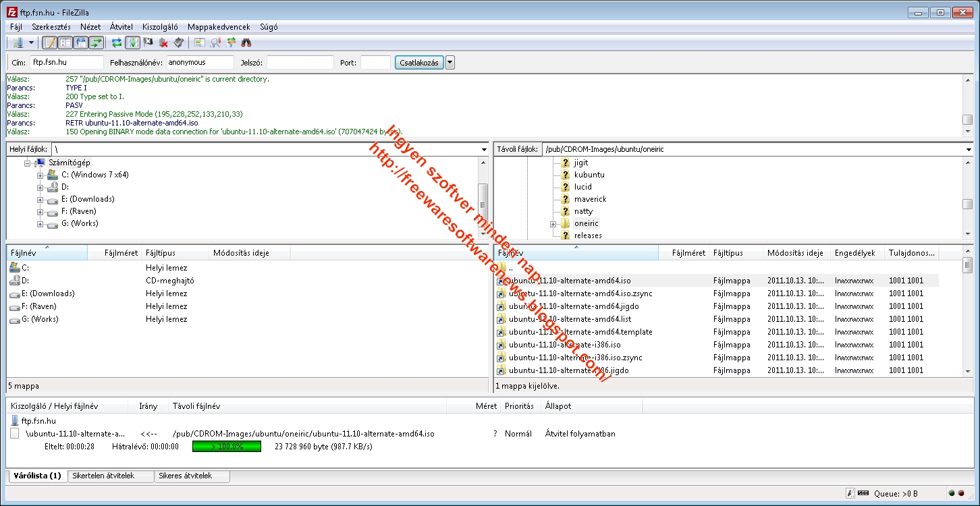This screenshot has height=506, width=980.
Task: Click C: drive icon in local list
Action: point(15,268)
